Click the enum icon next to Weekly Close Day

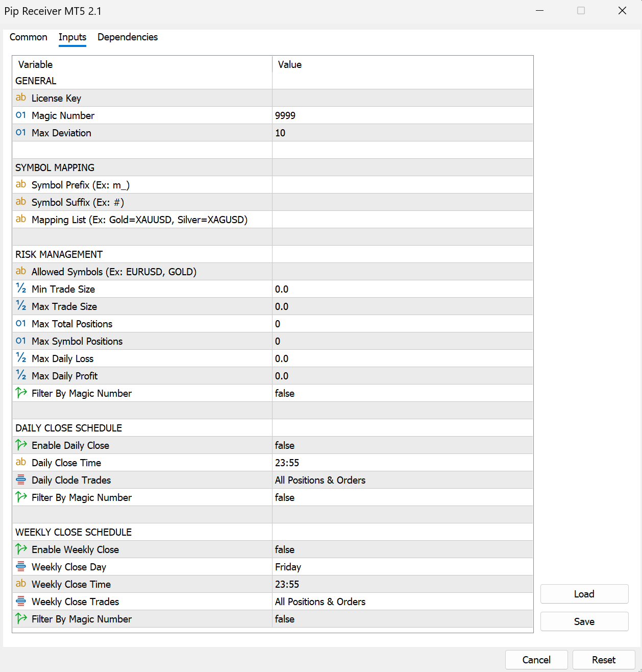click(21, 567)
